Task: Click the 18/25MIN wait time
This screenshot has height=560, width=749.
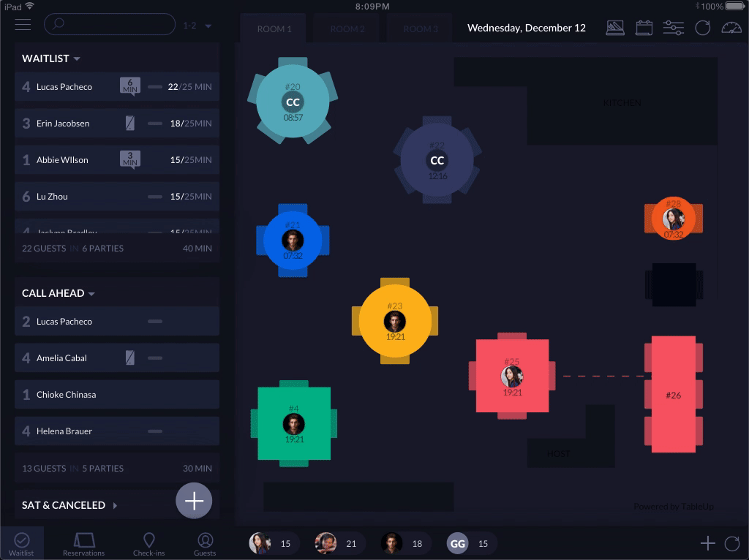Action: pyautogui.click(x=191, y=123)
